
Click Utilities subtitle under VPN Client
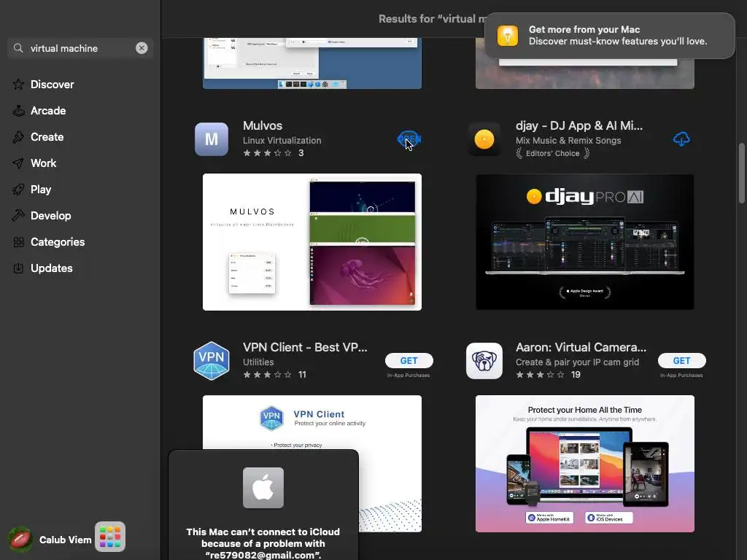pos(258,362)
